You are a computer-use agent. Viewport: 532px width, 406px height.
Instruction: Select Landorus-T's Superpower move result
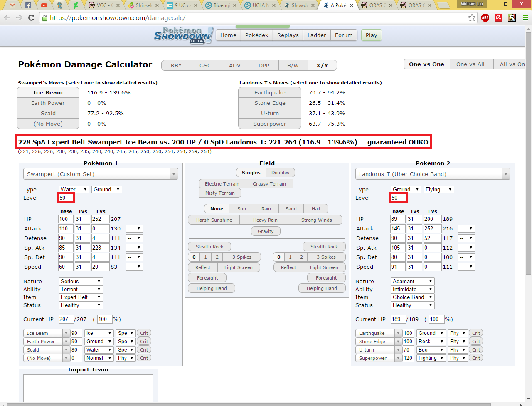tap(270, 124)
